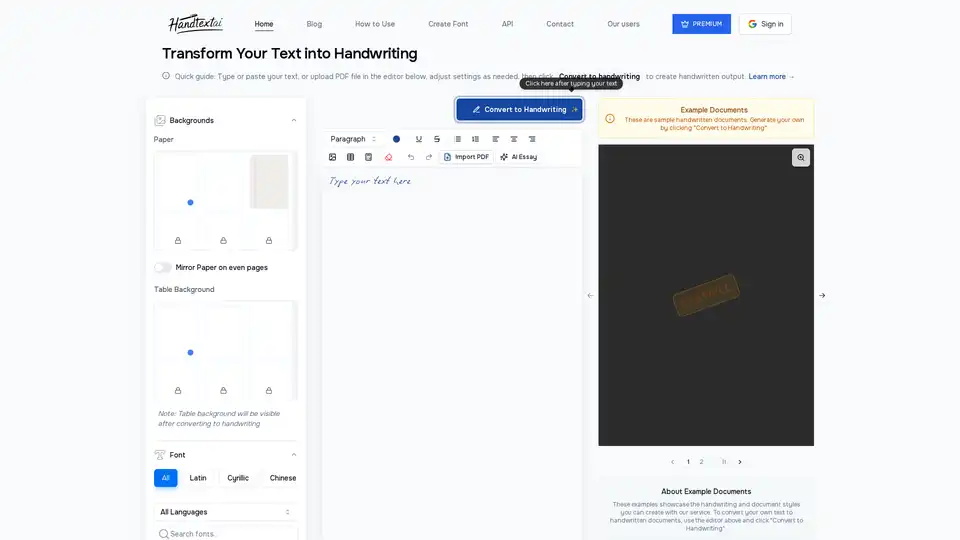Toggle underline formatting in the editor toolbar
960x540 pixels.
418,139
